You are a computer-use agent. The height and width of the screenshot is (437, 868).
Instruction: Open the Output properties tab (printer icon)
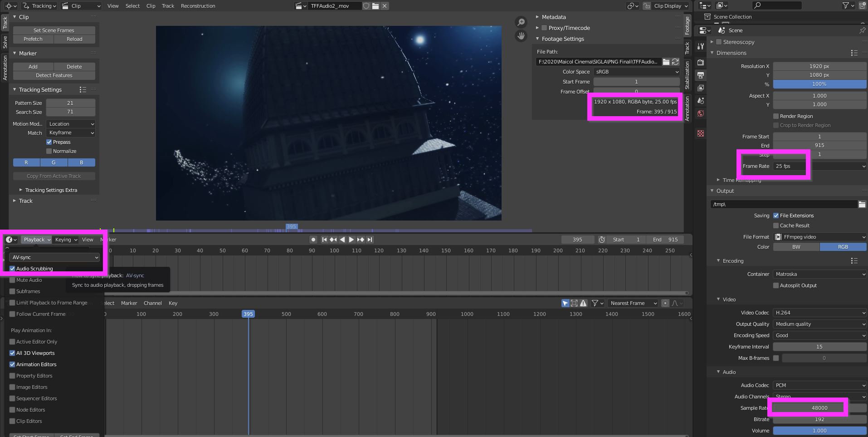(x=701, y=75)
